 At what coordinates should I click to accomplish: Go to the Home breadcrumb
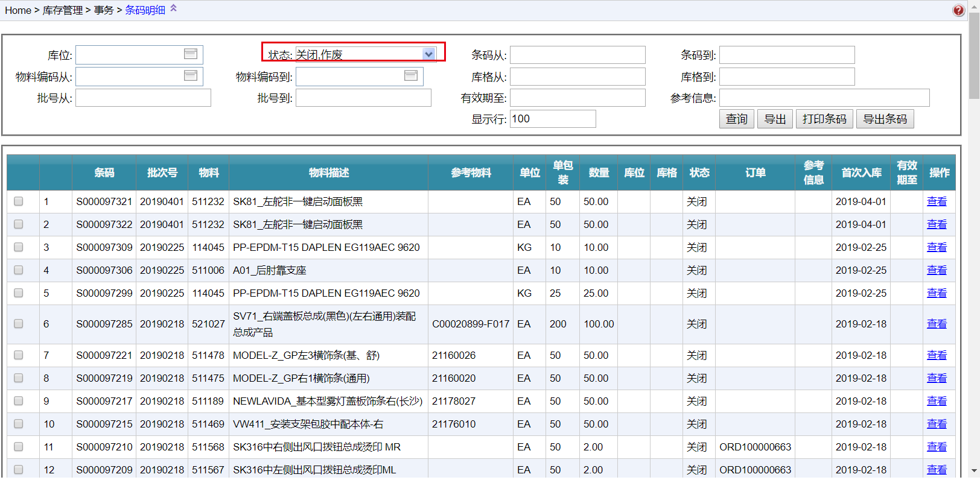tap(18, 10)
